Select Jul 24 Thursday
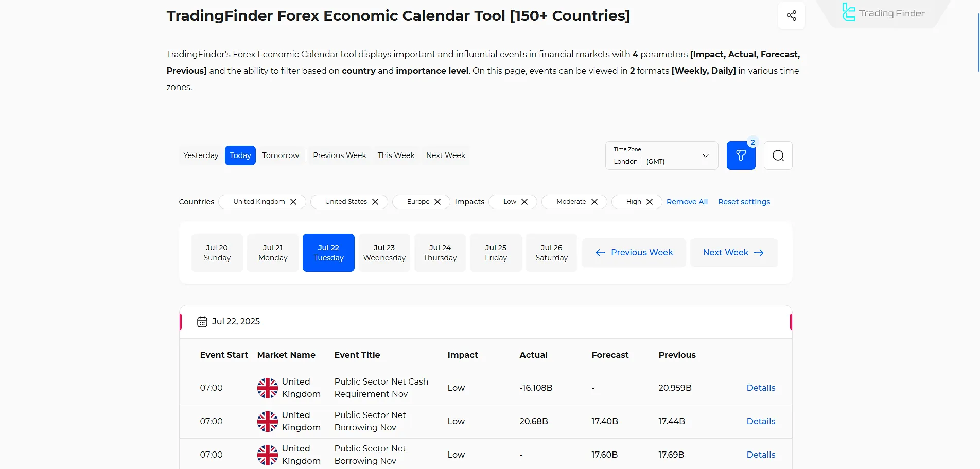The image size is (980, 469). [x=440, y=253]
